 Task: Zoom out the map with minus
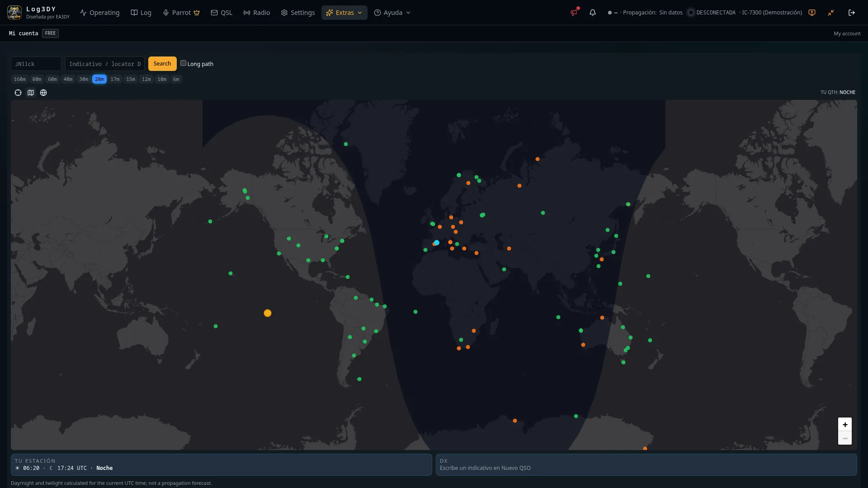845,438
